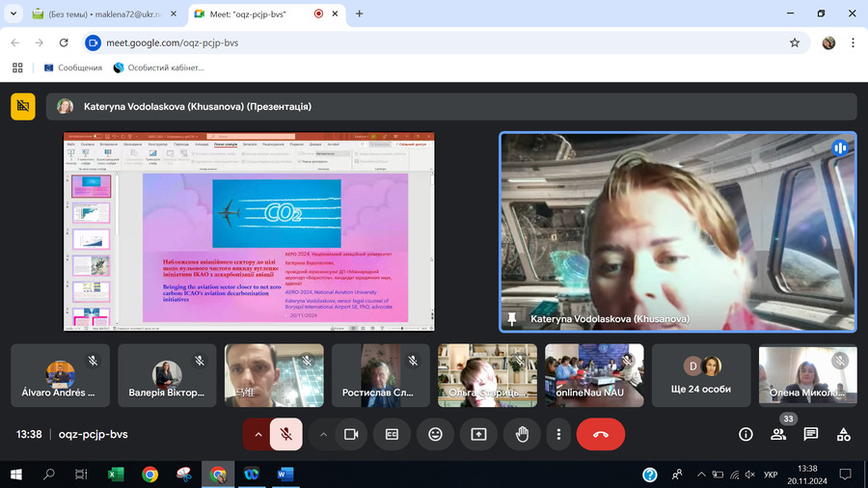This screenshot has width=868, height=488.
Task: Open the emoji reactions picker
Action: click(435, 434)
